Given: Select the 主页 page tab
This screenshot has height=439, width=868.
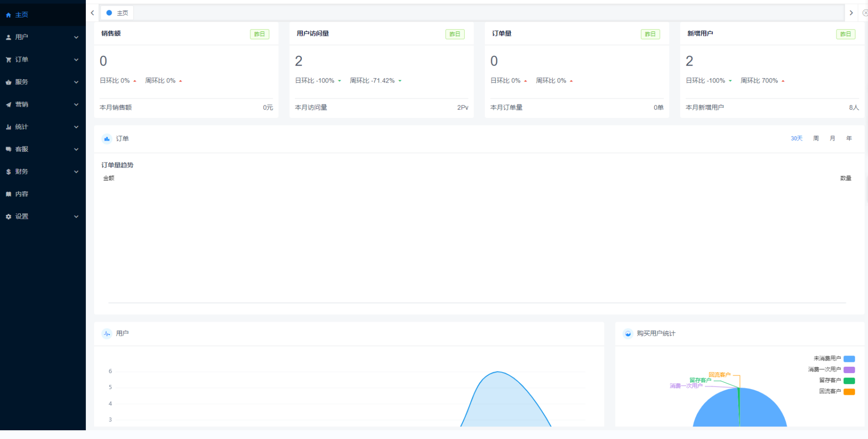Looking at the screenshot, I should [117, 13].
